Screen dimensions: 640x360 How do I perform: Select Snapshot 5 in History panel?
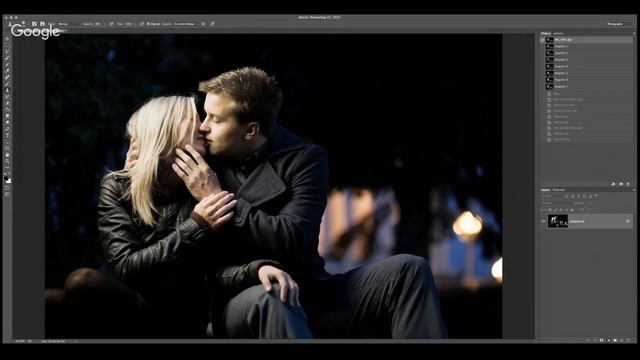pos(589,73)
